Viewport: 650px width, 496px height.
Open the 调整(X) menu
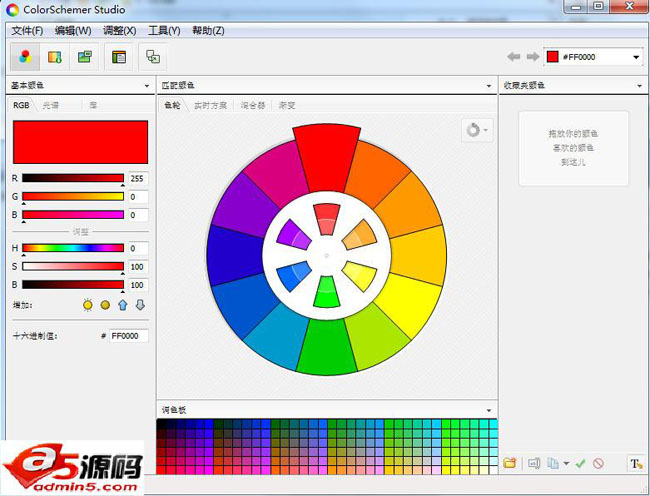[x=119, y=31]
